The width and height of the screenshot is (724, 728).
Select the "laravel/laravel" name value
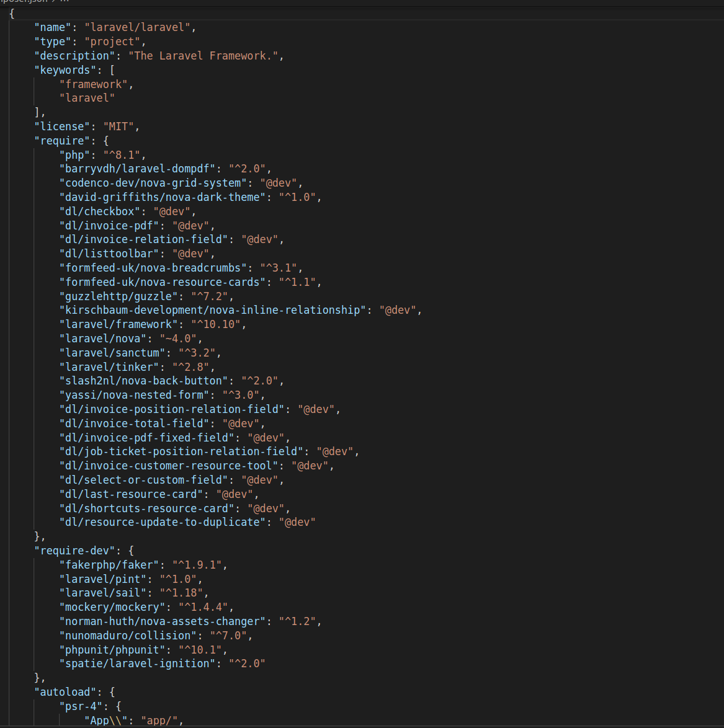[138, 27]
